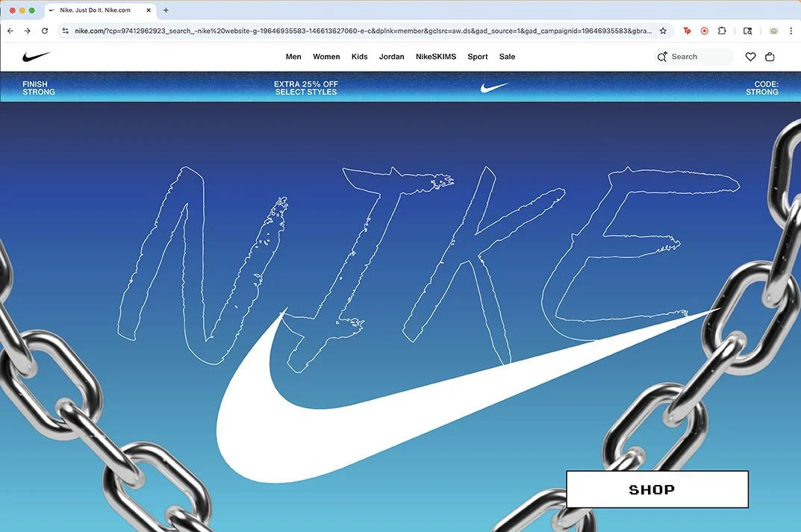Click the search magnifier icon
Image resolution: width=801 pixels, height=532 pixels.
(661, 56)
